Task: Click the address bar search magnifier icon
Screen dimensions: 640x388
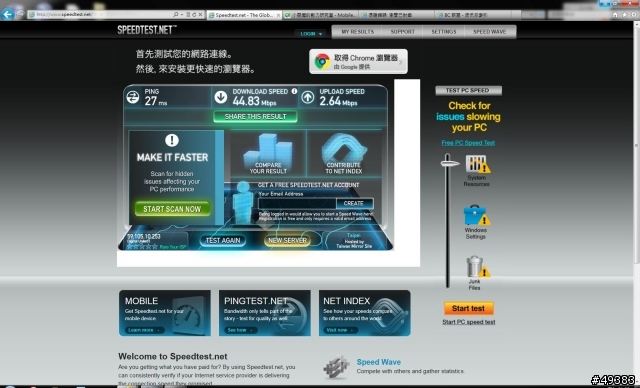Action: point(176,15)
